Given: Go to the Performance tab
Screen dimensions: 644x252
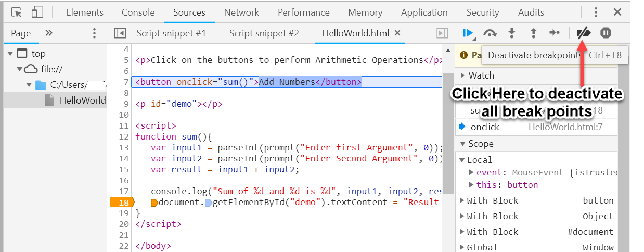Looking at the screenshot, I should pos(304,12).
